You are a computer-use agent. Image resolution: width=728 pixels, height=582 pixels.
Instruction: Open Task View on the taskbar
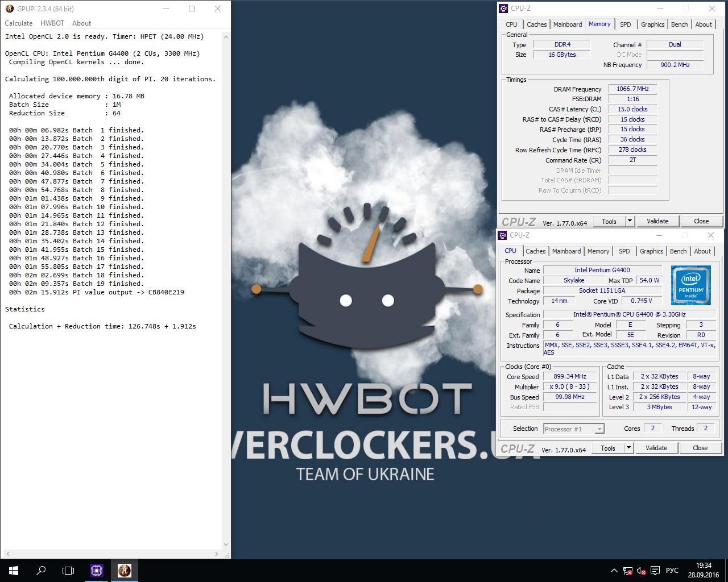point(68,571)
